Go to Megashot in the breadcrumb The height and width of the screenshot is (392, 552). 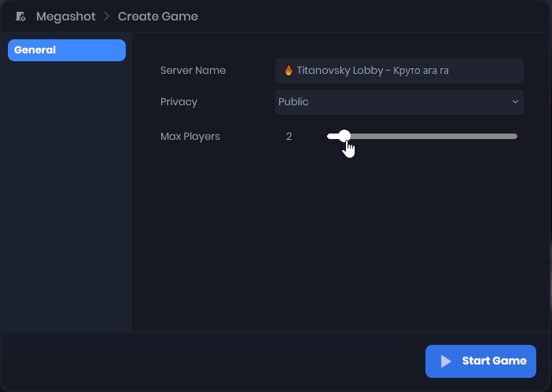(x=66, y=16)
